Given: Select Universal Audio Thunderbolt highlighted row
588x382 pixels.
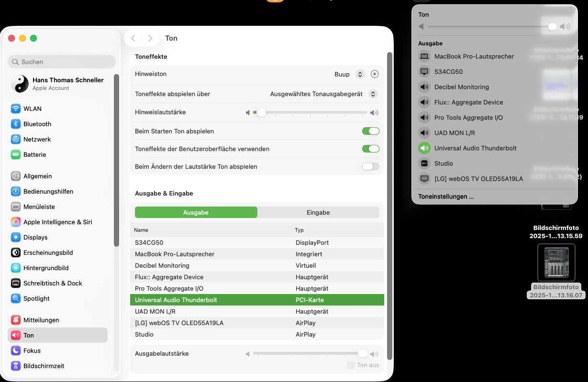Looking at the screenshot, I should click(257, 300).
